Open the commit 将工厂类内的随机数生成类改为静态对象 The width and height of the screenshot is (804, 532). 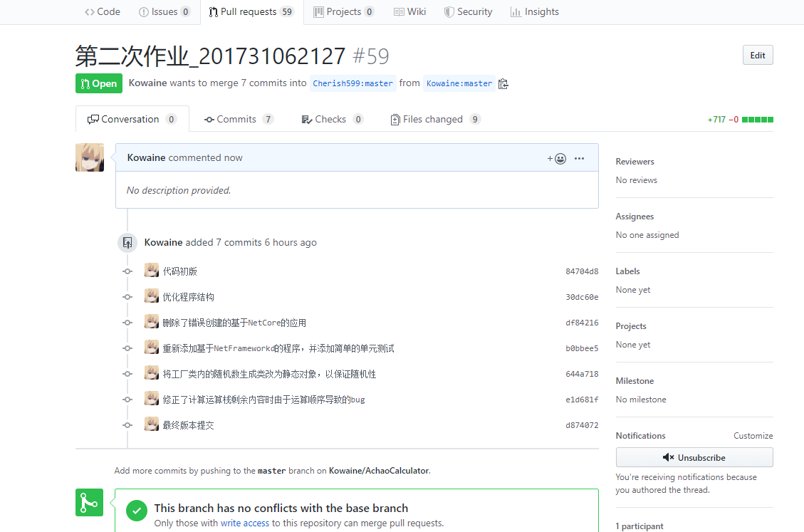point(269,374)
